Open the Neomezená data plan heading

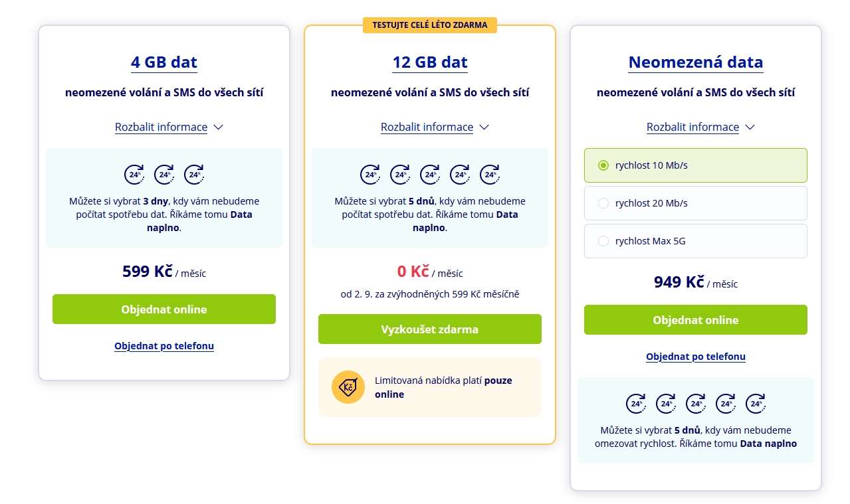[696, 62]
